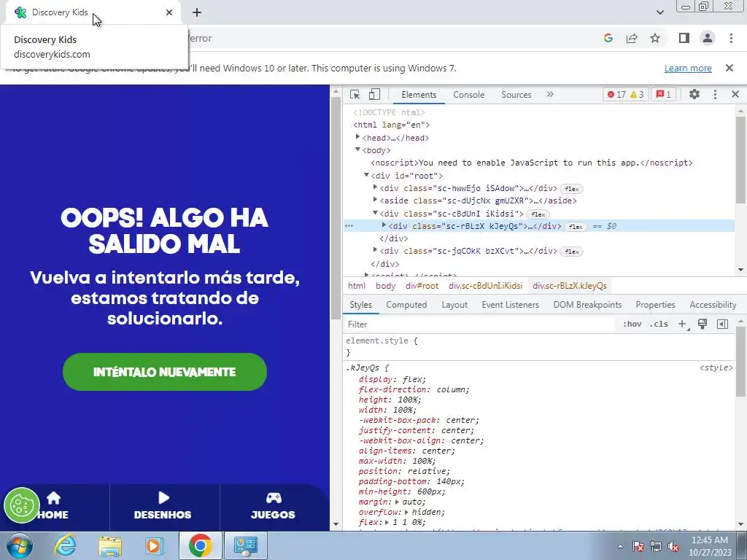The image size is (747, 560).
Task: Launch Internet Explorer from taskbar
Action: tap(65, 545)
